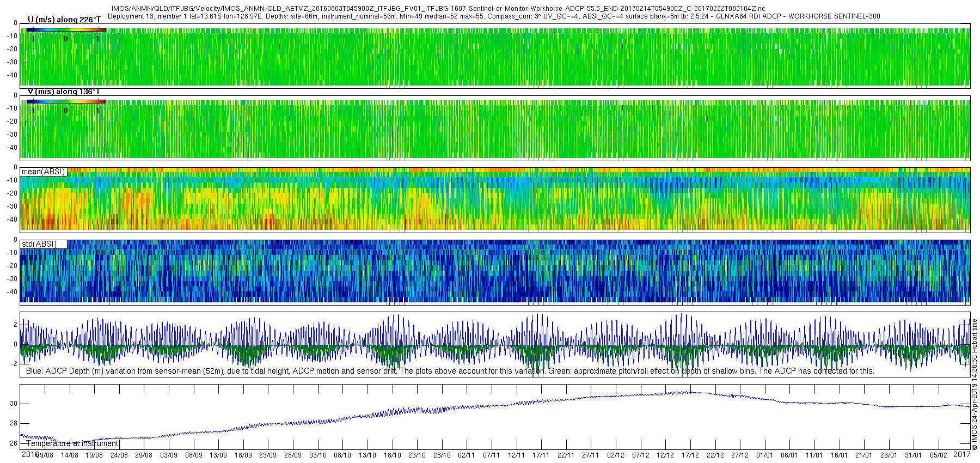Select the mean(ABSI) panel label
The width and height of the screenshot is (980, 463).
44,172
